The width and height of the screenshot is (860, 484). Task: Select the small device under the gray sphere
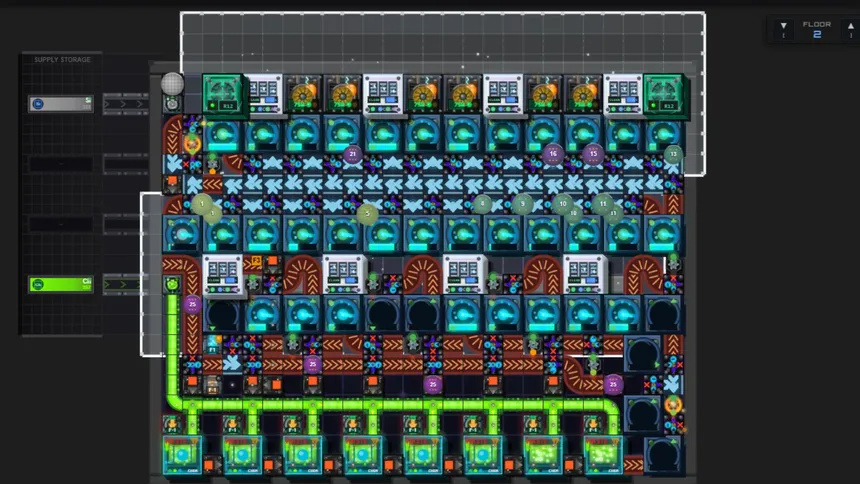[172, 103]
